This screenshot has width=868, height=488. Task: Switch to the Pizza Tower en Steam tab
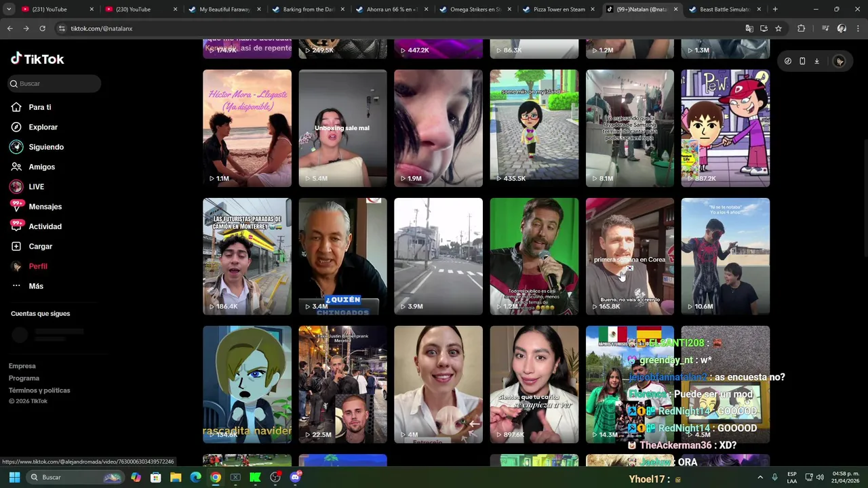click(558, 9)
